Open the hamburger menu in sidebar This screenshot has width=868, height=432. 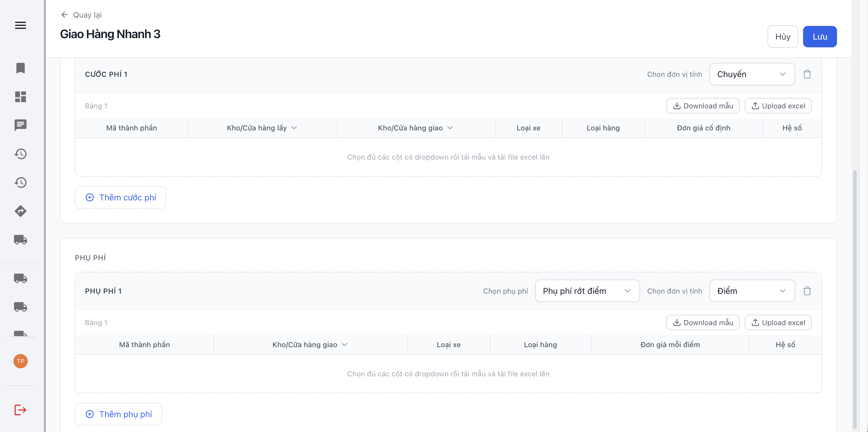(x=21, y=25)
